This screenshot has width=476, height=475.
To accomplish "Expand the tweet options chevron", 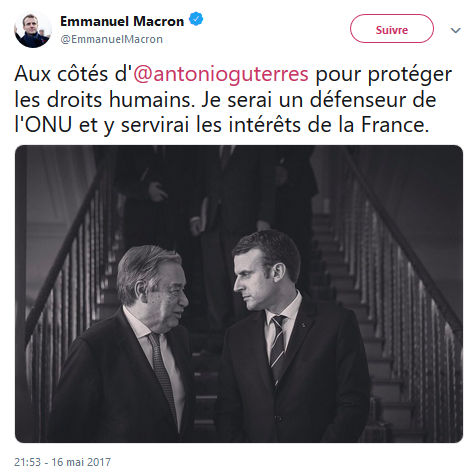I will point(455,30).
